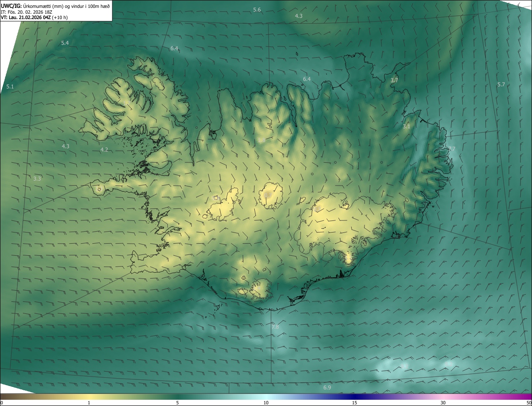Click the 5.6 value label
Image resolution: width=532 pixels, height=406 pixels.
[x=257, y=10]
